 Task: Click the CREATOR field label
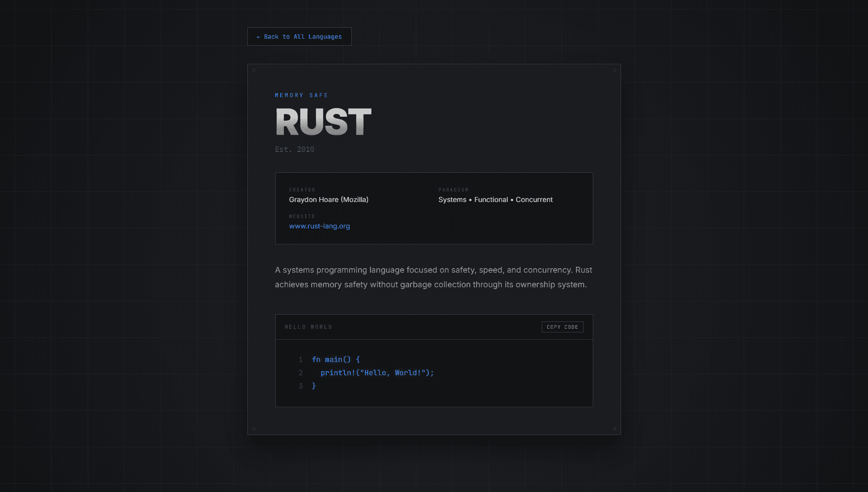pos(302,190)
